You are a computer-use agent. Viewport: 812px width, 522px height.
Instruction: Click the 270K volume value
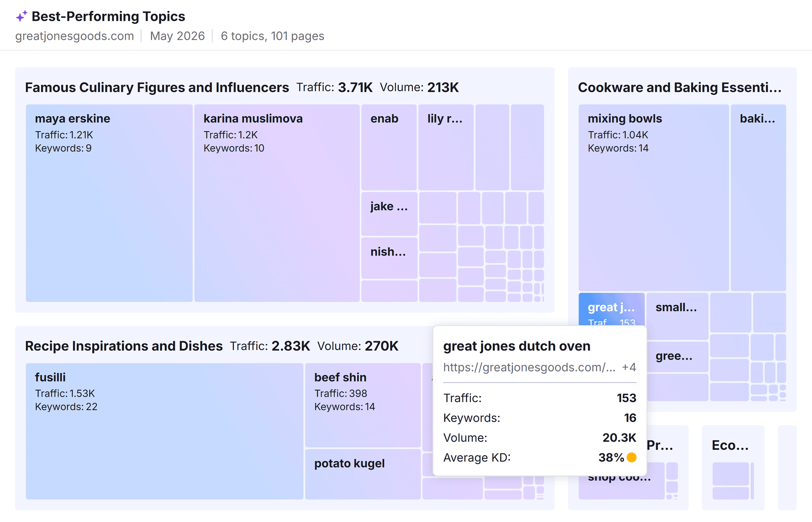coord(382,346)
